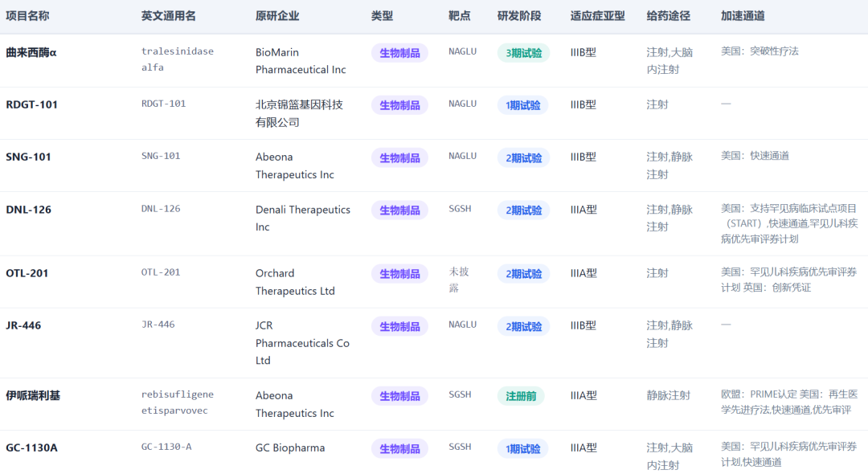
Task: Click the 3期试验 stage badge
Action: point(524,53)
